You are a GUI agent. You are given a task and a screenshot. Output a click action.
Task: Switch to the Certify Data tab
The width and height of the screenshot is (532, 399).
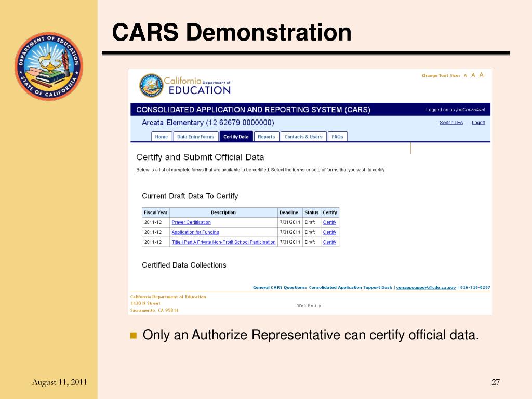tap(236, 137)
